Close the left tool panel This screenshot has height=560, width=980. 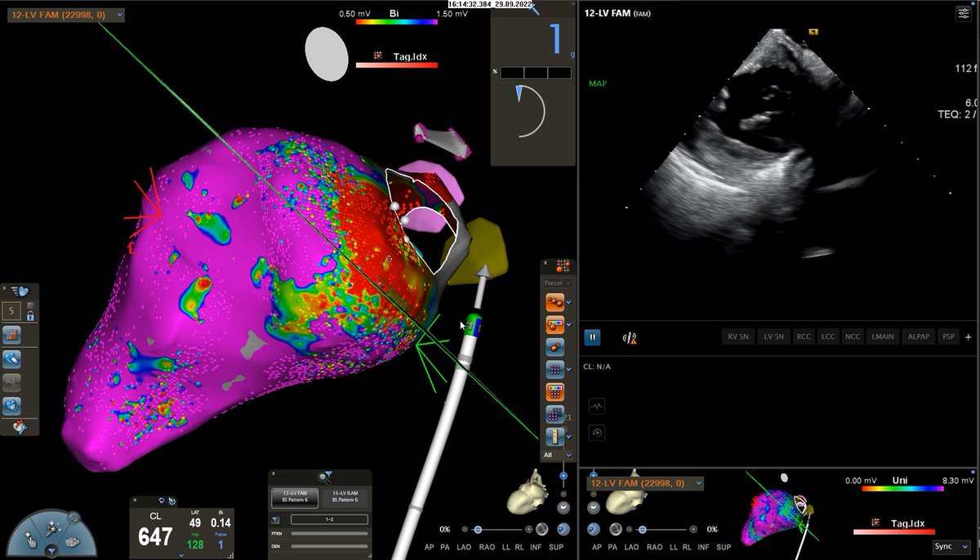[x=4, y=288]
